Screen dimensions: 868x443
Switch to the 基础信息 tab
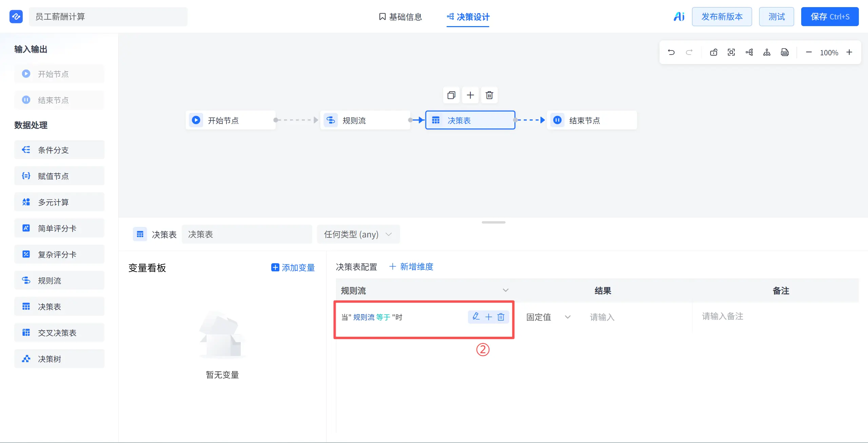(x=400, y=17)
